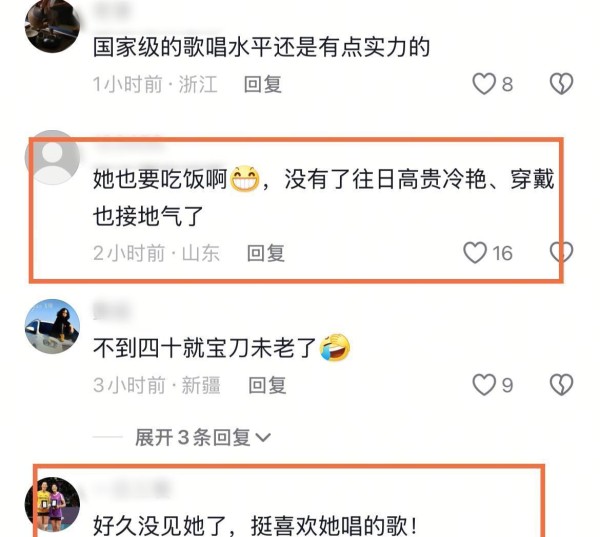Viewport: 600px width, 537px height.
Task: Open the first commenter's dark avatar
Action: [x=52, y=25]
